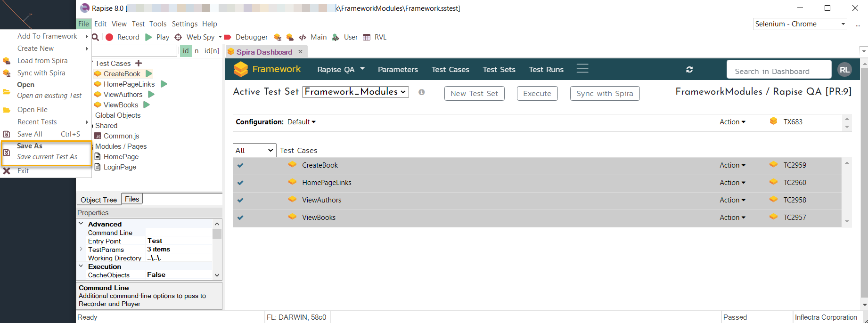Open the Framework_Modules test set dropdown
The height and width of the screenshot is (323, 868).
tap(355, 92)
